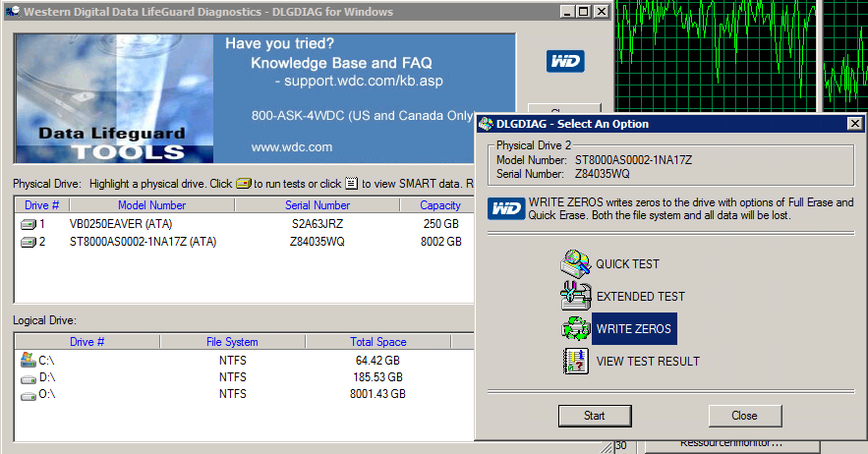Click serial number Z84035WQ in drive list

(x=318, y=242)
